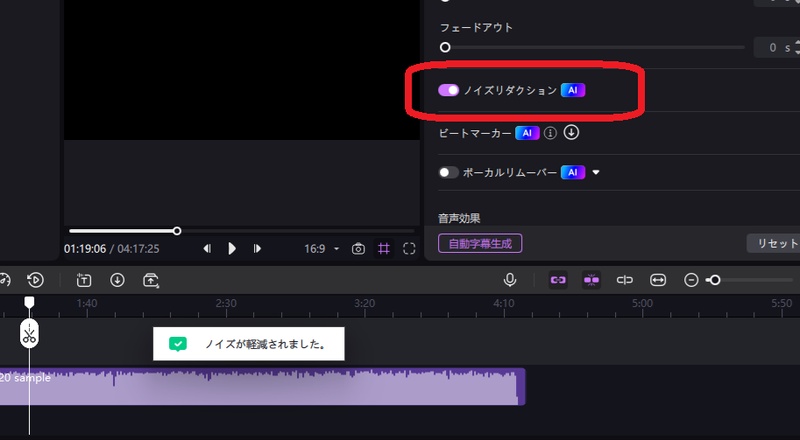Screen dimensions: 800x440
Task: Click the 自動字幕生成 button
Action: [480, 243]
